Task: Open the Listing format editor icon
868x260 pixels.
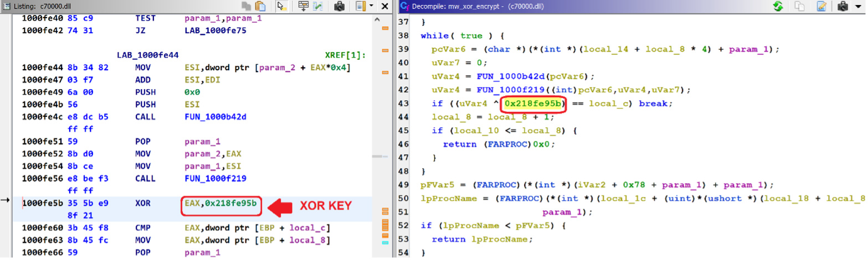Action: [360, 7]
